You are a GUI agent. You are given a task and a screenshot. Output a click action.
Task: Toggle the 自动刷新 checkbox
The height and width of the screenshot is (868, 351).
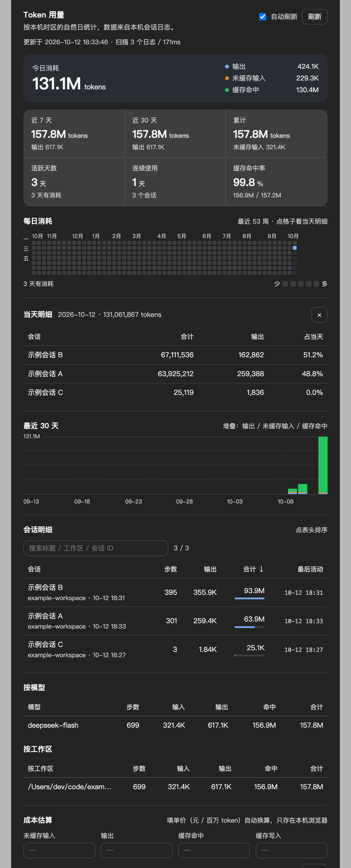point(263,17)
